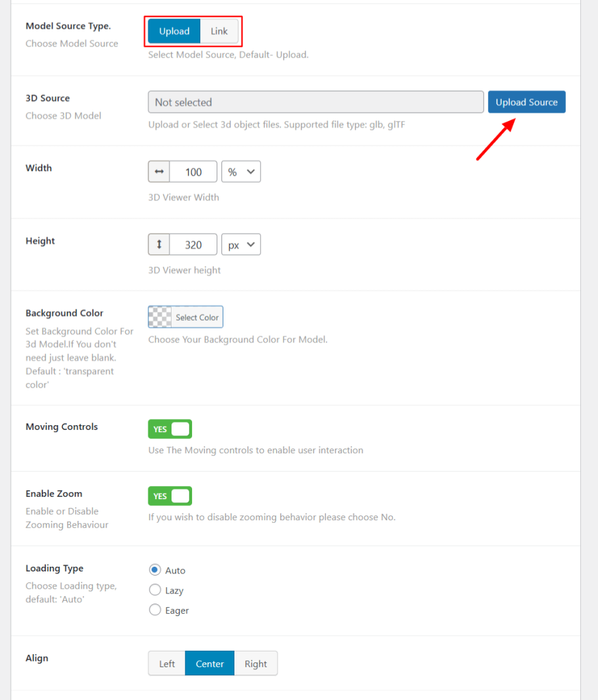Toggle the Moving Controls switch off
The image size is (598, 700).
[x=170, y=429]
